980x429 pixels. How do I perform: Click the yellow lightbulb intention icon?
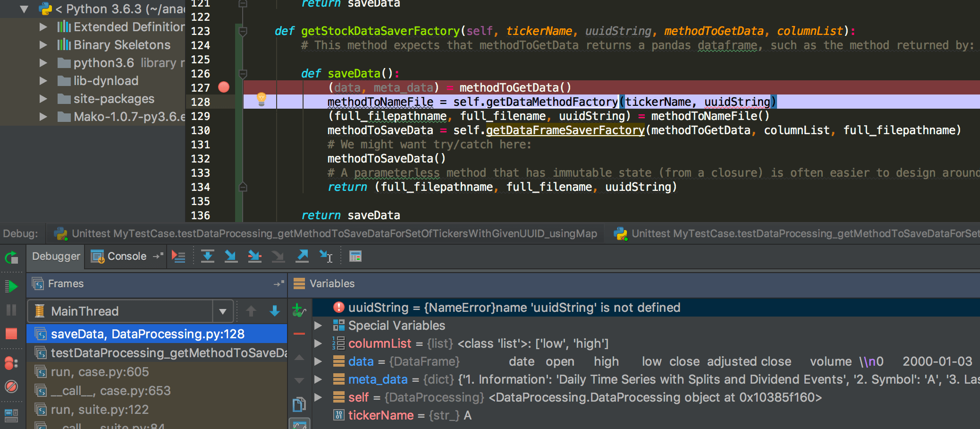pyautogui.click(x=262, y=99)
